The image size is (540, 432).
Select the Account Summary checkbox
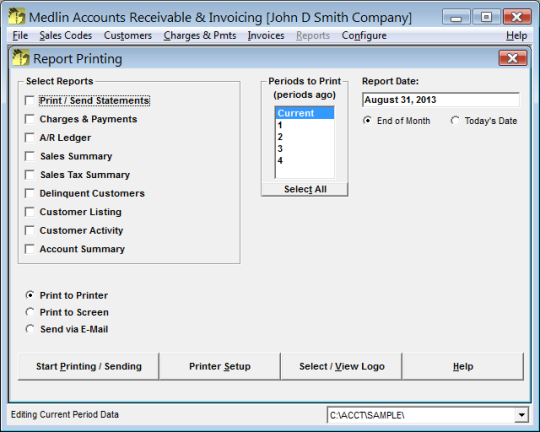point(30,249)
